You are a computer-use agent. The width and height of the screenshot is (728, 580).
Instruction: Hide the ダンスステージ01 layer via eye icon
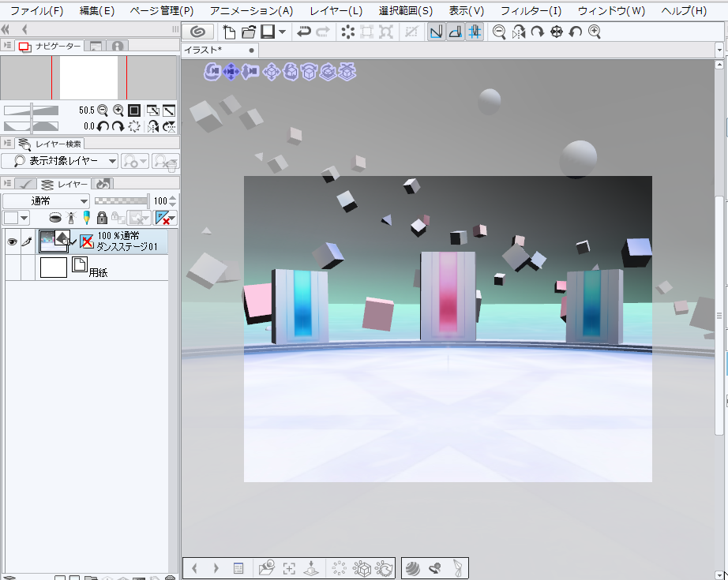click(x=12, y=242)
